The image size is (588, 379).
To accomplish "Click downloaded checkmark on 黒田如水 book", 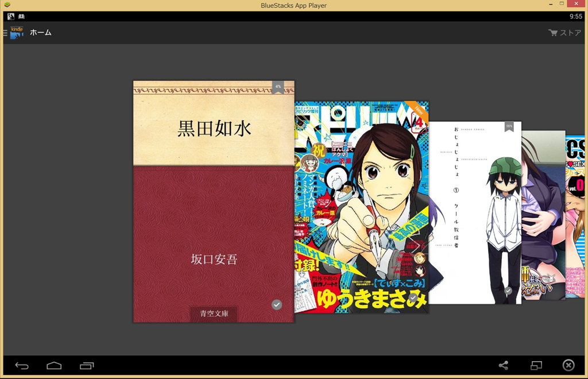I will pyautogui.click(x=277, y=304).
